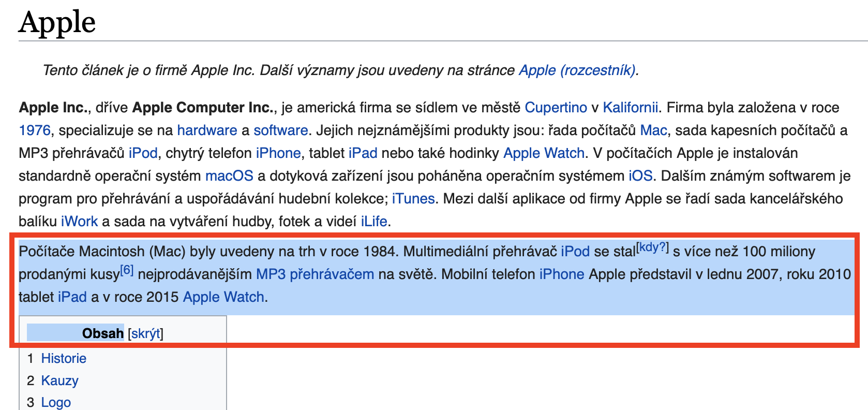Screen dimensions: 868x410
Task: Open the iPod link after 'MP3 přehrávačů'
Action: (x=143, y=153)
